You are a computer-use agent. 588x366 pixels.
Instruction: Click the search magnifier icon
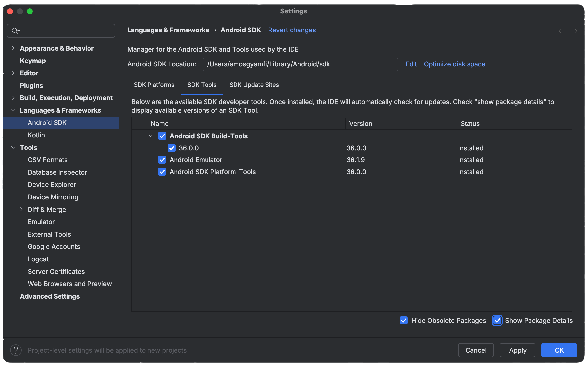click(15, 31)
